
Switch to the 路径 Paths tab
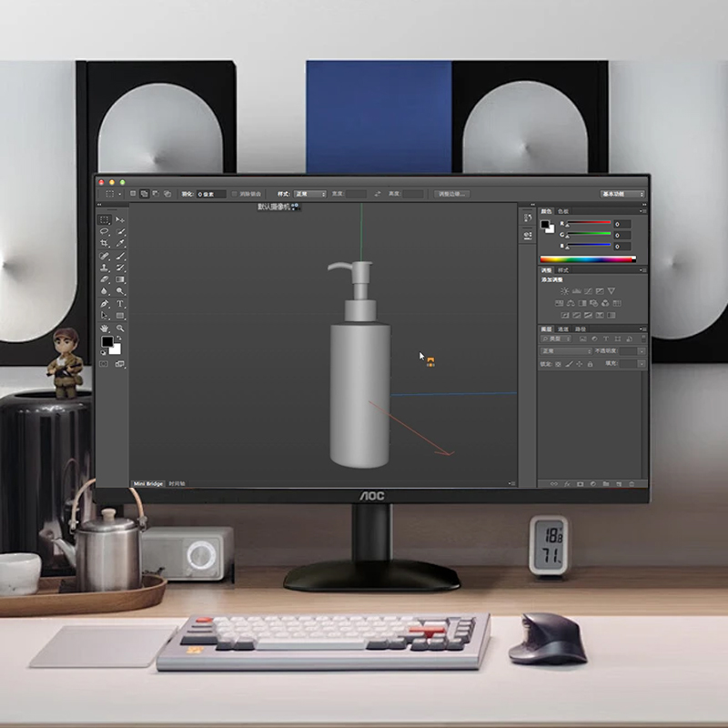(581, 329)
